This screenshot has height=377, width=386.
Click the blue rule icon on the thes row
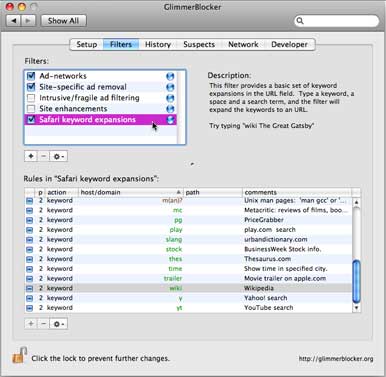pos(29,259)
